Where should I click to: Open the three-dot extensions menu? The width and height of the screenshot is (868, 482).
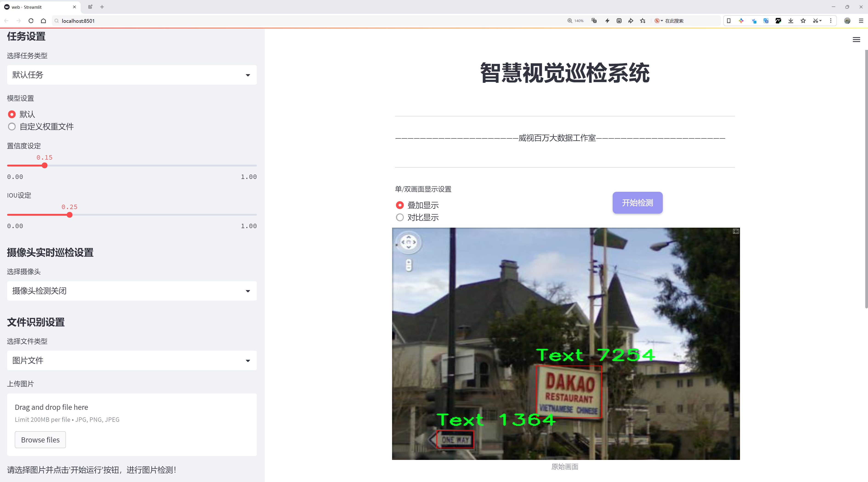[831, 20]
